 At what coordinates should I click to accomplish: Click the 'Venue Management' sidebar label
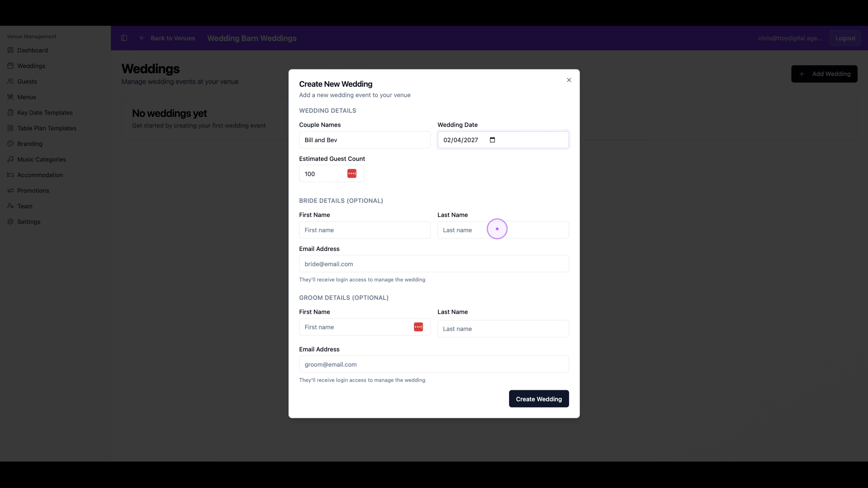click(x=32, y=36)
